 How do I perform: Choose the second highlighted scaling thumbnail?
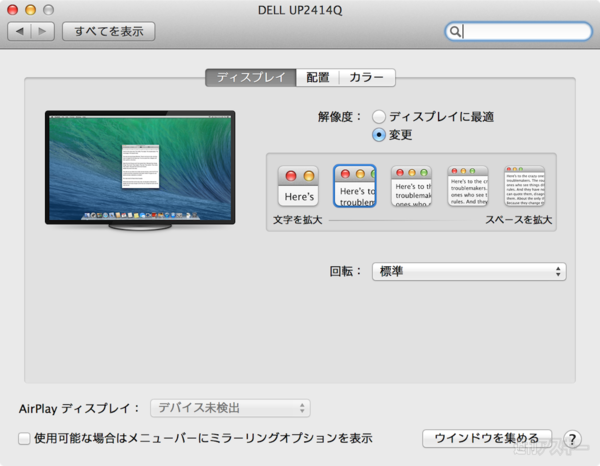[355, 186]
